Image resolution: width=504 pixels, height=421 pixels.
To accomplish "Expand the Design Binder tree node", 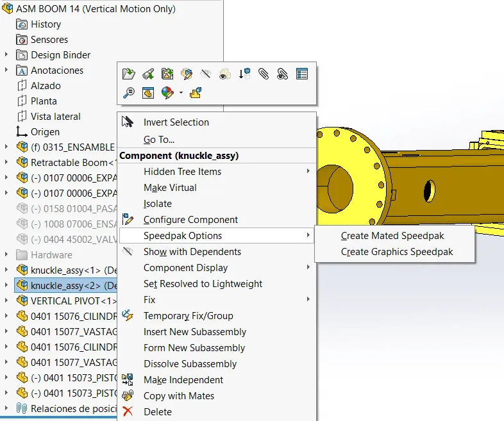I will click(x=6, y=55).
